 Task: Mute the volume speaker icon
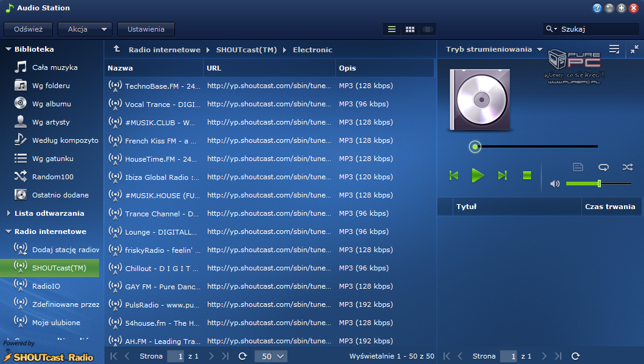point(555,184)
